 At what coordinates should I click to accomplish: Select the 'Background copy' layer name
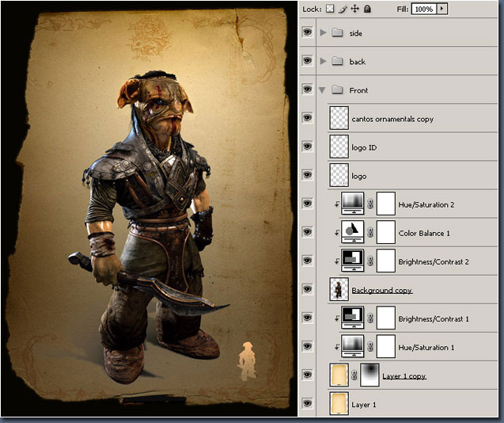pos(381,291)
